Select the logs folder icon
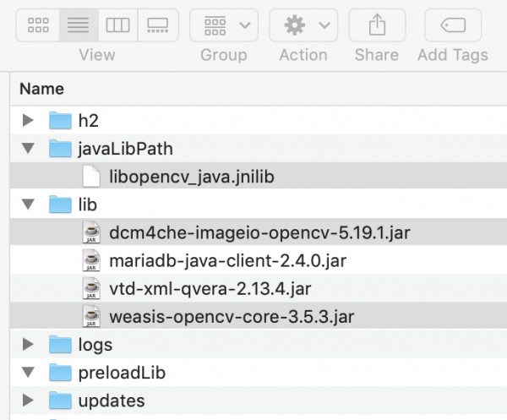This screenshot has height=420, width=507. (x=60, y=344)
